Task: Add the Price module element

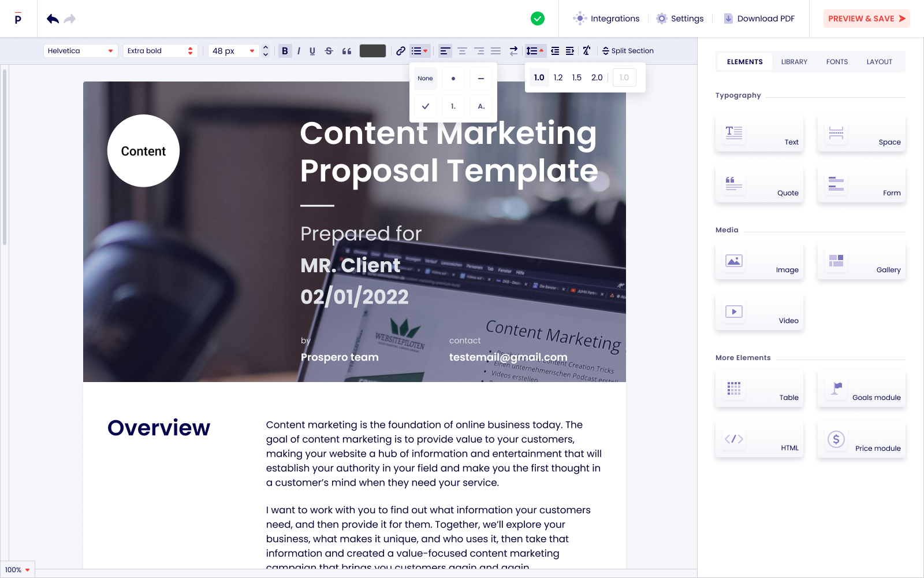Action: click(x=861, y=439)
